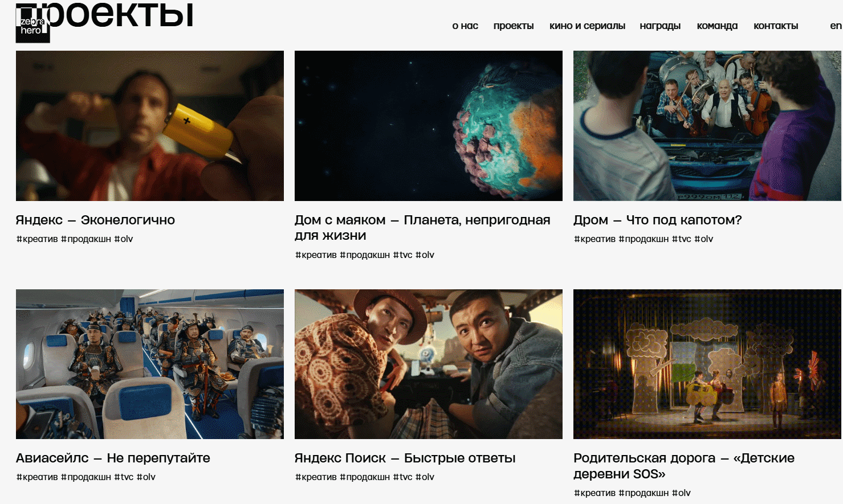
Task: Open the Детские деревни SOS stage thumbnail
Action: [x=707, y=364]
